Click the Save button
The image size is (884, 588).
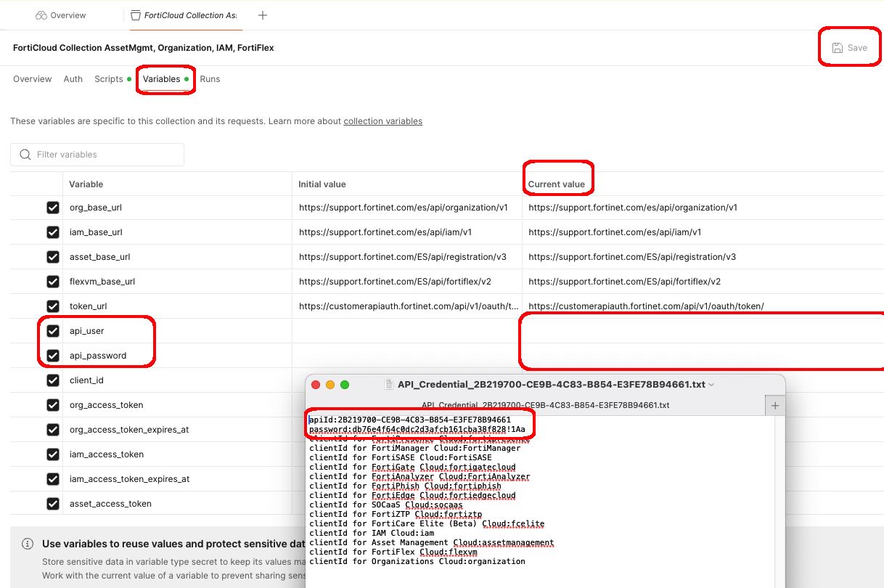[850, 48]
